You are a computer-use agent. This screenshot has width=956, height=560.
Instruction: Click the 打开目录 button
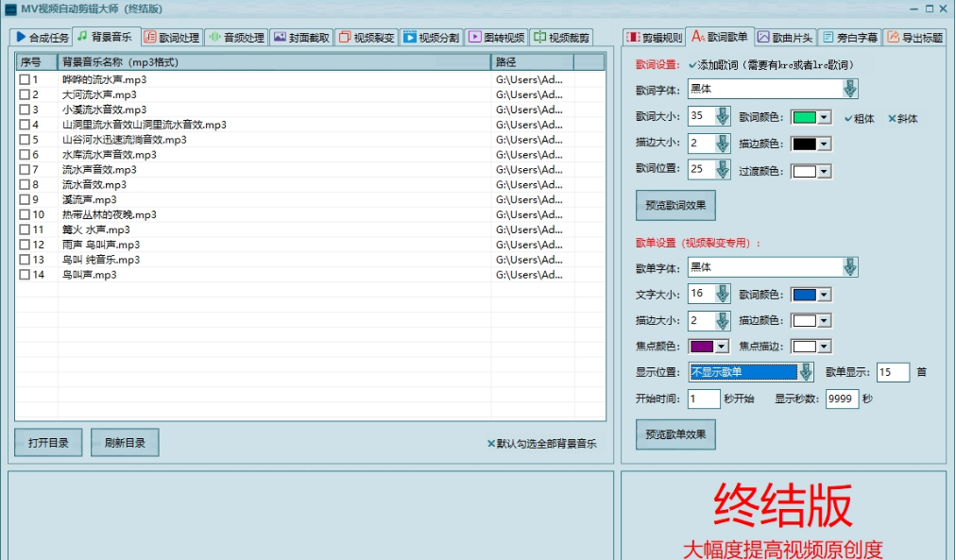point(47,442)
